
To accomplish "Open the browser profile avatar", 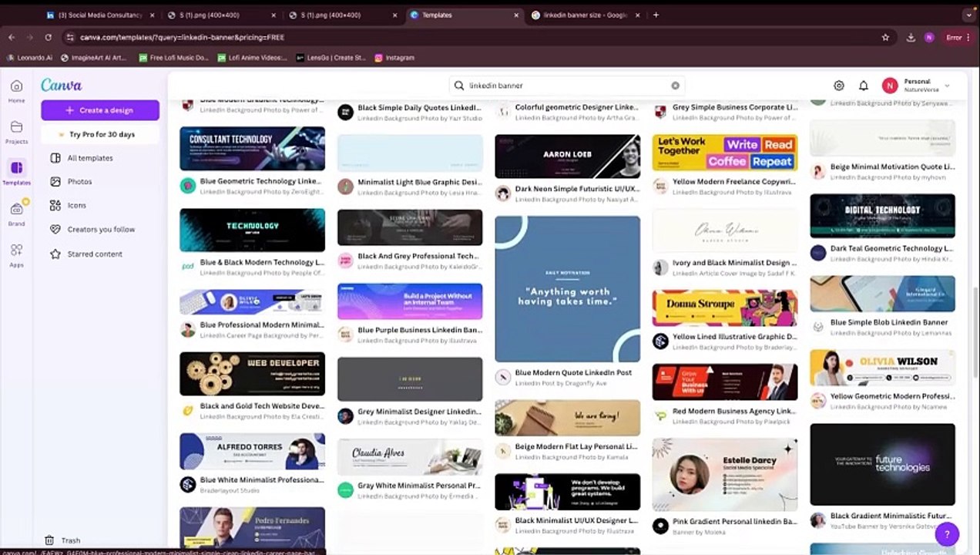I will point(929,37).
